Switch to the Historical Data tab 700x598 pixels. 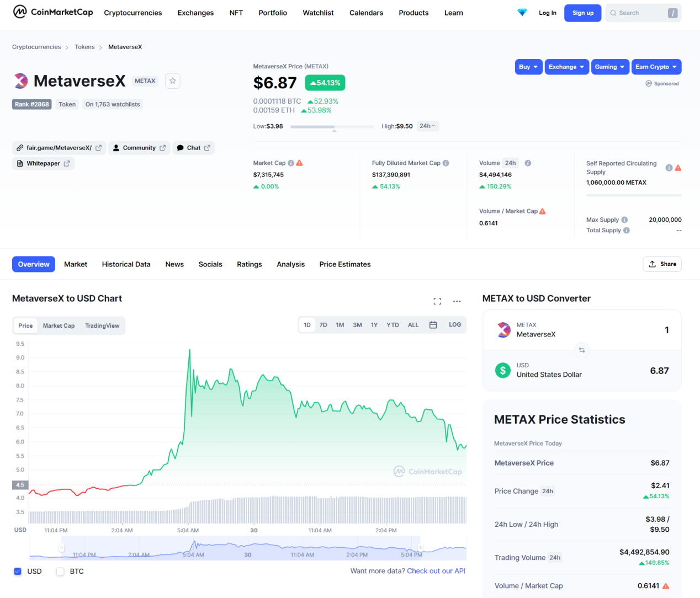(x=126, y=264)
